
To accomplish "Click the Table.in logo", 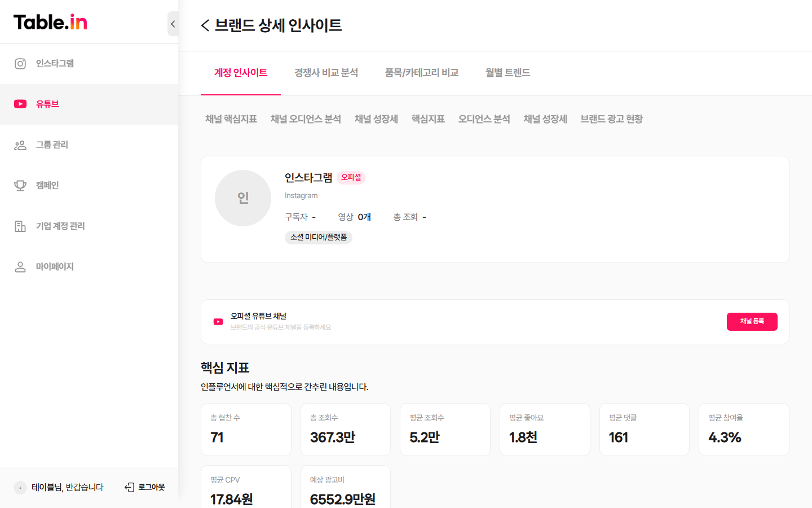I will tap(50, 21).
